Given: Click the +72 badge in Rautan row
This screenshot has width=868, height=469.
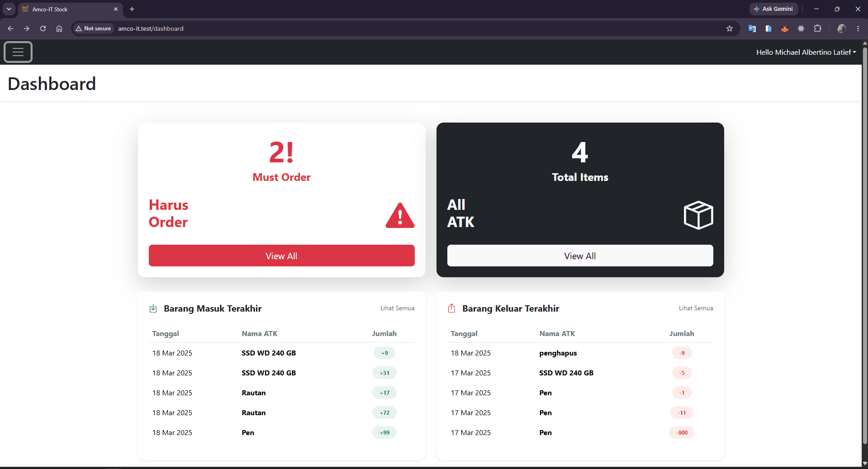Looking at the screenshot, I should coord(384,412).
